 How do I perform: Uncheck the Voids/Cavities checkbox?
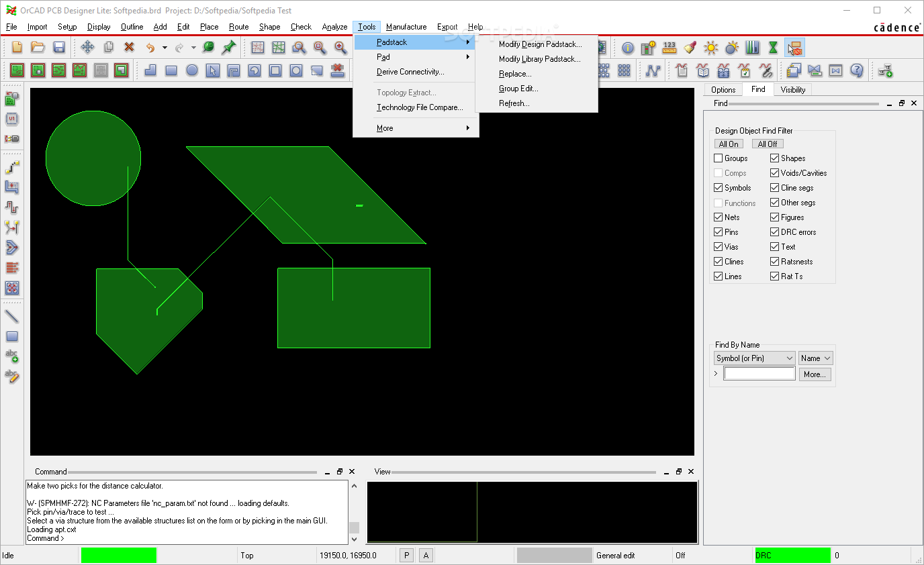click(x=775, y=173)
